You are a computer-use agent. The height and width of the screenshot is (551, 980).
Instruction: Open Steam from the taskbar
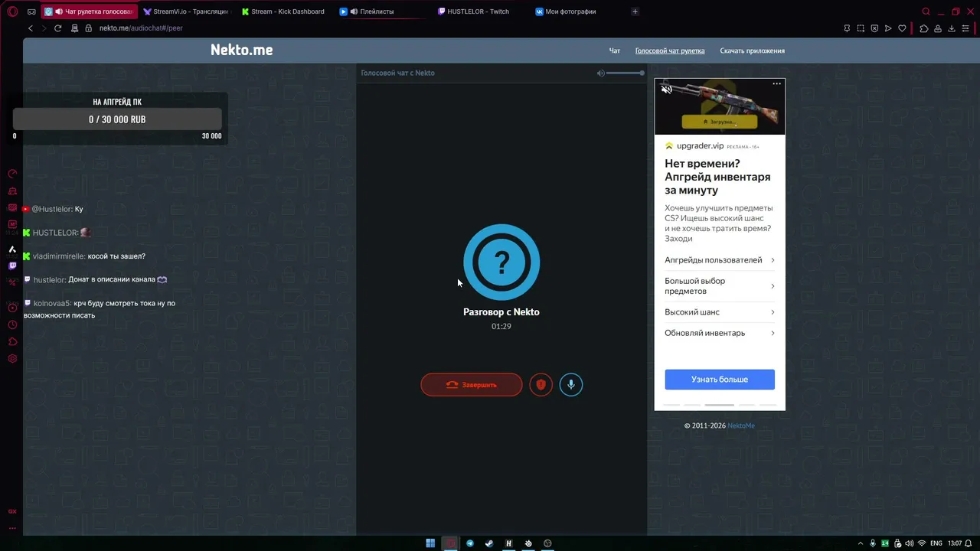(x=489, y=543)
